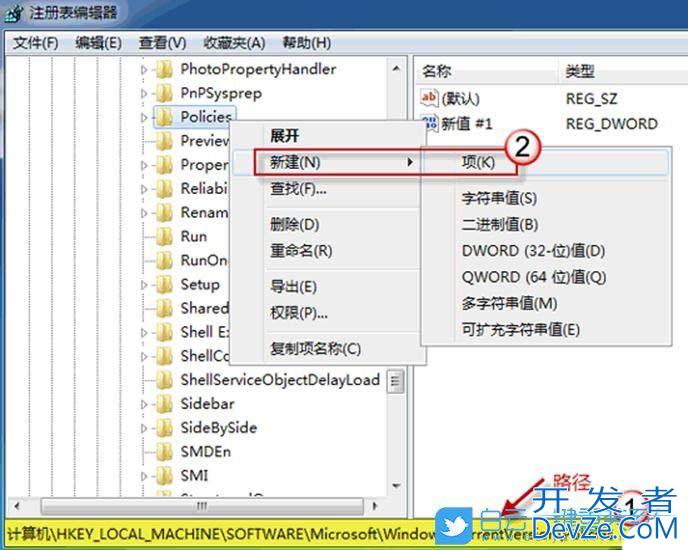Open the 查看(V) menu
This screenshot has width=688, height=550.
click(x=162, y=43)
